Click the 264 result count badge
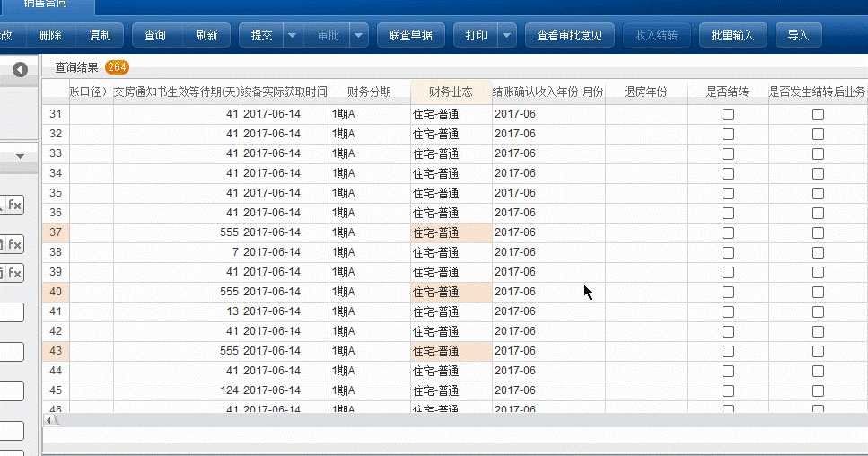Image resolution: width=868 pixels, height=456 pixels. [x=117, y=67]
